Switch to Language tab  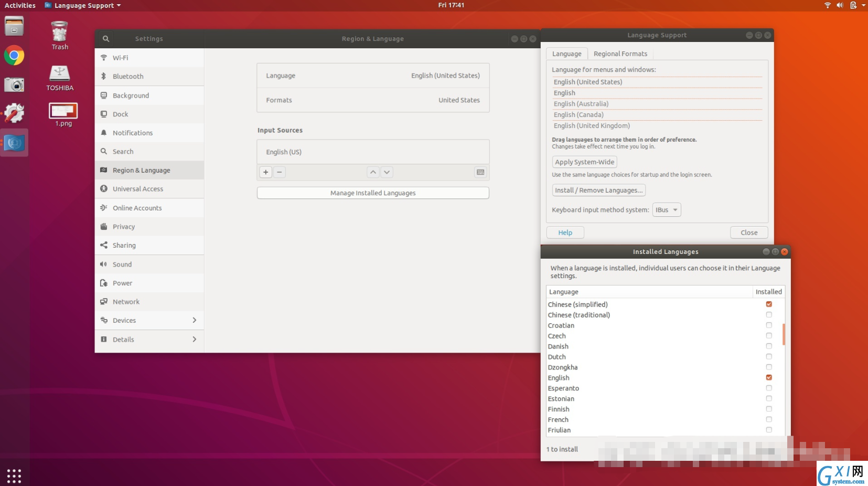[567, 54]
